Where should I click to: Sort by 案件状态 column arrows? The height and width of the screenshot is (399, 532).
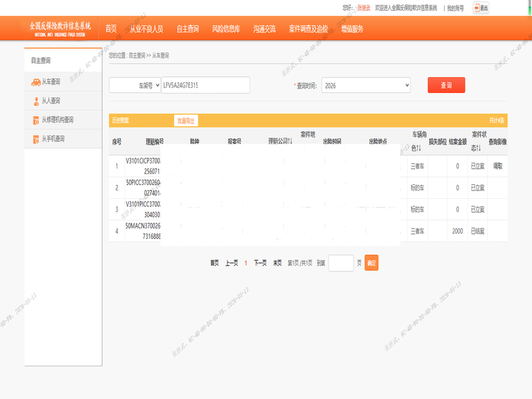click(x=478, y=148)
